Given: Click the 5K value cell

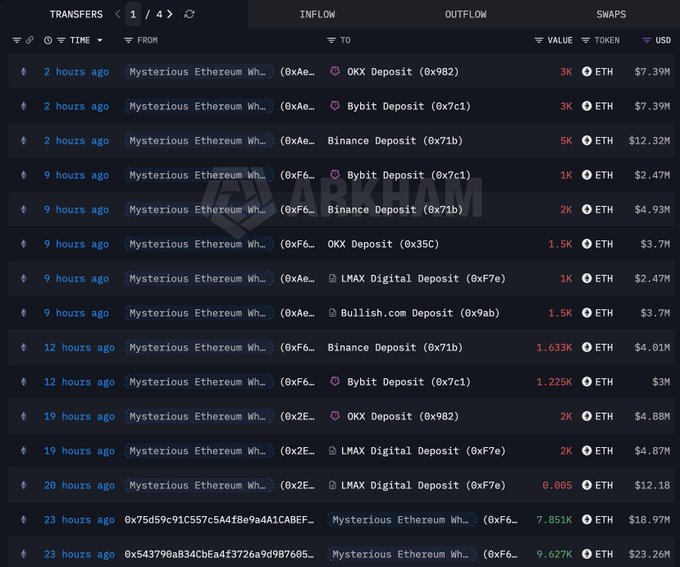Looking at the screenshot, I should coord(566,141).
